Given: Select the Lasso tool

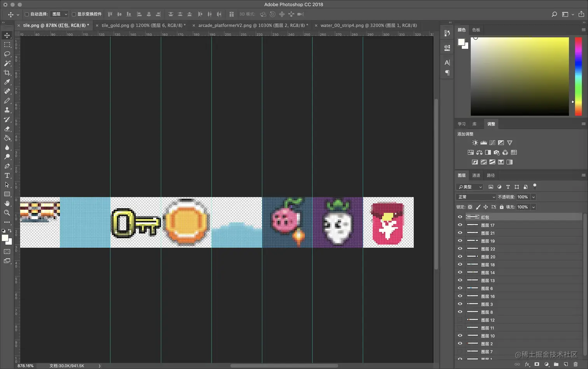Looking at the screenshot, I should [x=7, y=54].
